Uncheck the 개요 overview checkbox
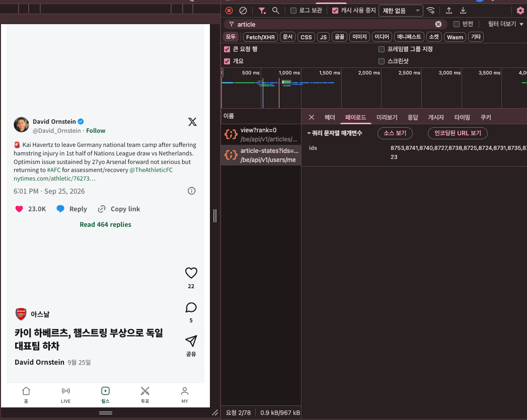 (227, 61)
